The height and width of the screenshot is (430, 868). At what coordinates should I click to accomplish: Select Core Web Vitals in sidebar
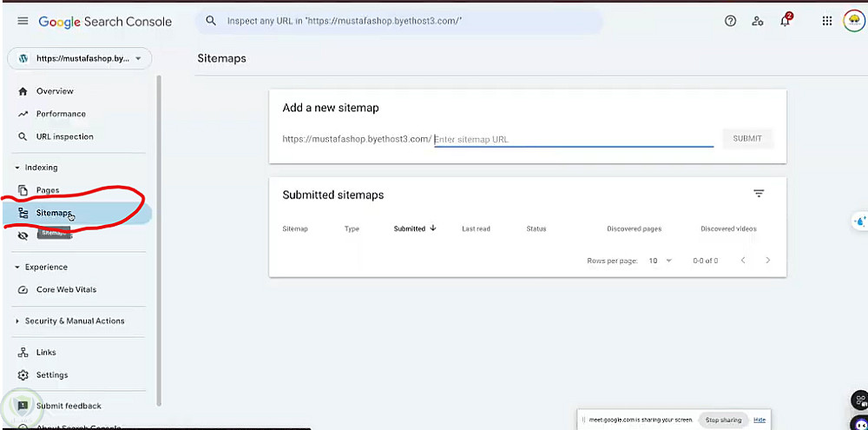coord(66,289)
